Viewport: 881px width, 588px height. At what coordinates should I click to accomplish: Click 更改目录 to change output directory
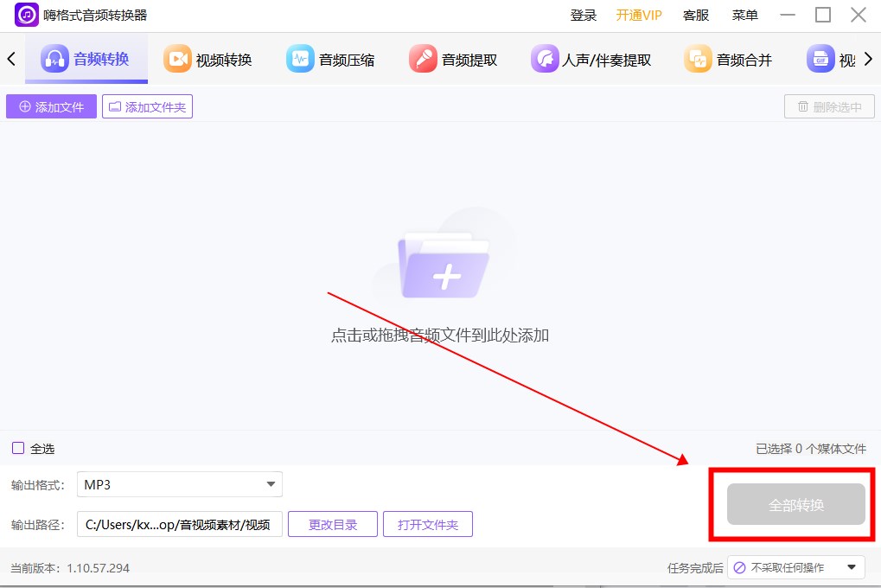point(332,522)
